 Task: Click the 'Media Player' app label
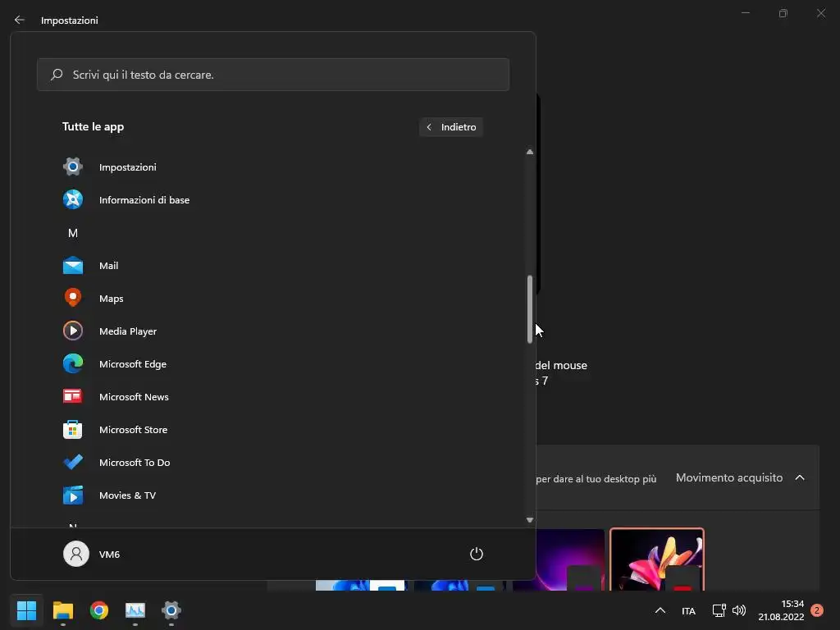128,331
